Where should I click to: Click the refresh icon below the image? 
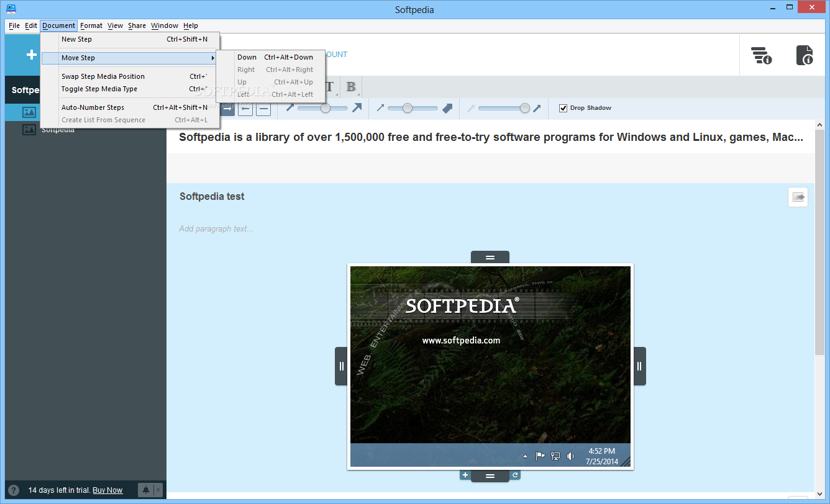(x=515, y=475)
